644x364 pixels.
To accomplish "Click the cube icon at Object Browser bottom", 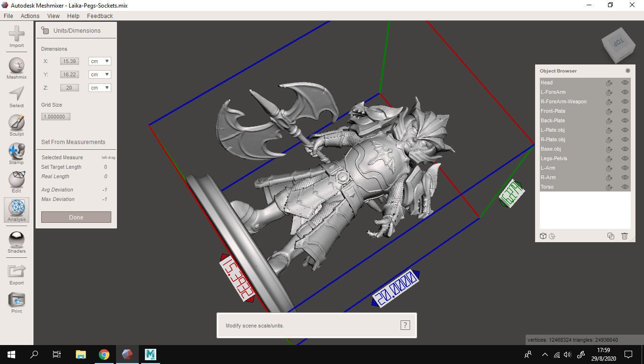I will (543, 236).
